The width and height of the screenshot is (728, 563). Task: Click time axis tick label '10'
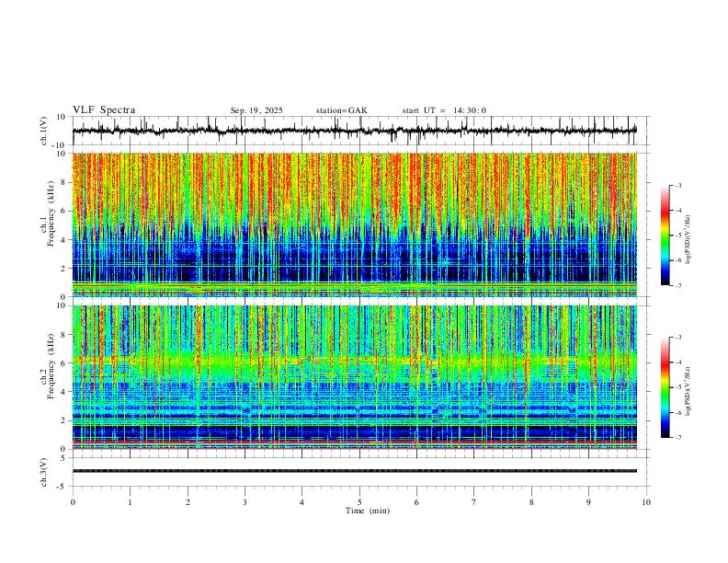click(x=646, y=502)
